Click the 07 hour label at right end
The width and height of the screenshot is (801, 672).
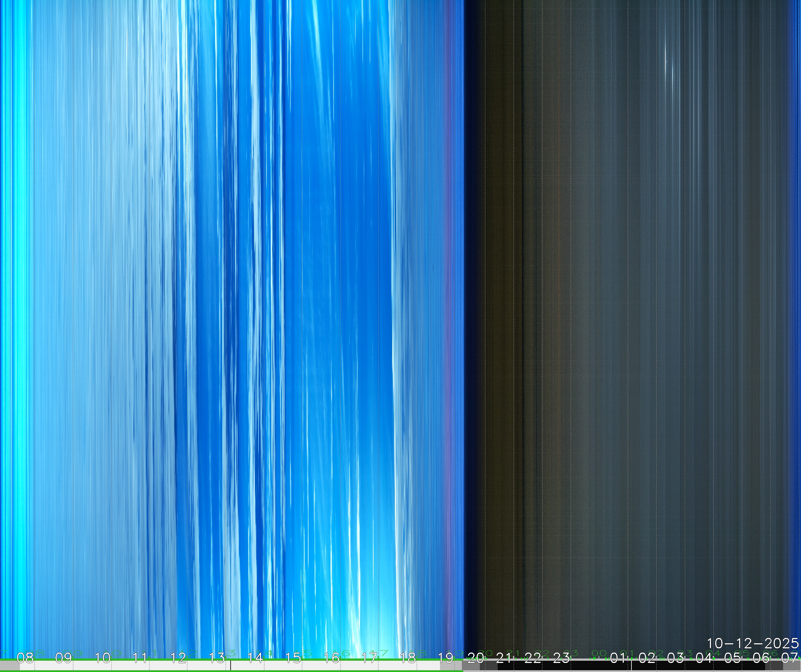pyautogui.click(x=789, y=657)
